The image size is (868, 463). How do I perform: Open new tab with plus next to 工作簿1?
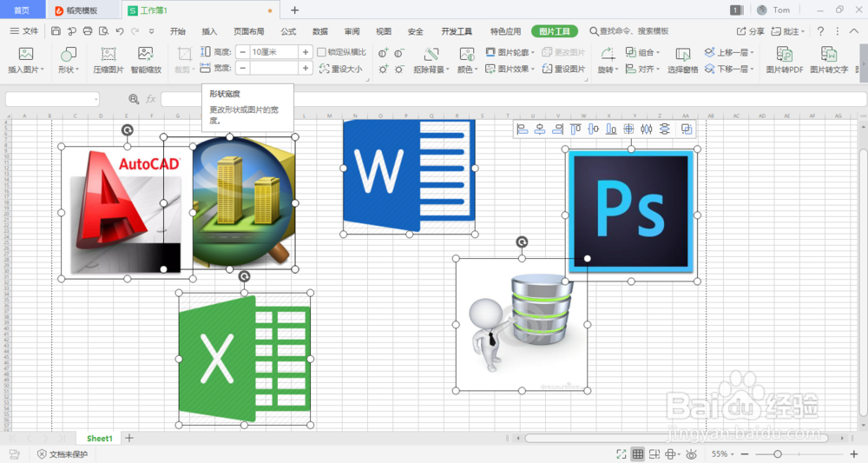[x=295, y=10]
